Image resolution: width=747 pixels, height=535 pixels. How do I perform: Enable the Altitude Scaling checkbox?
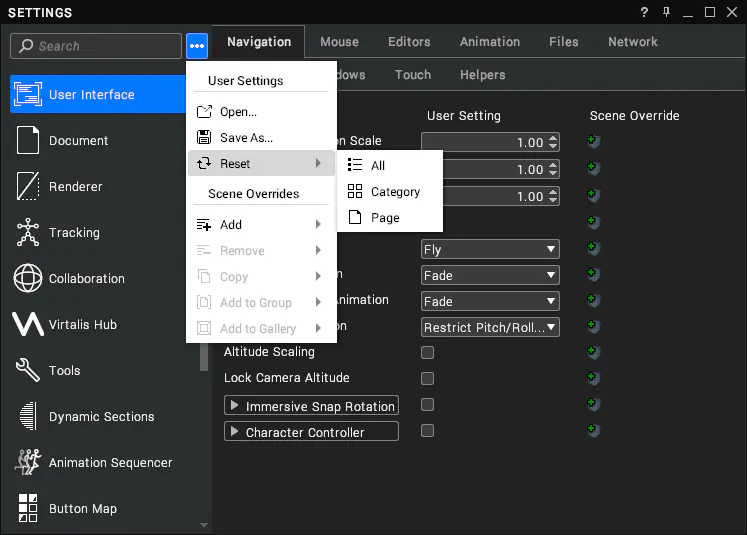[x=427, y=353]
